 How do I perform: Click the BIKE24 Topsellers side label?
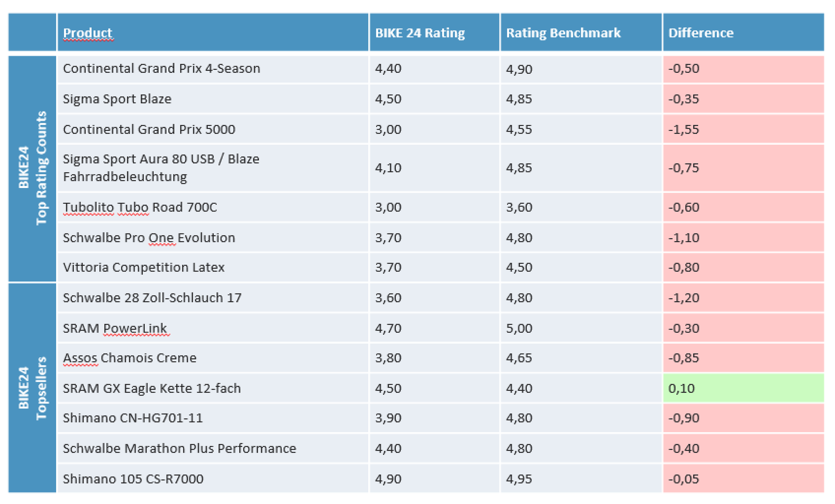coord(32,388)
